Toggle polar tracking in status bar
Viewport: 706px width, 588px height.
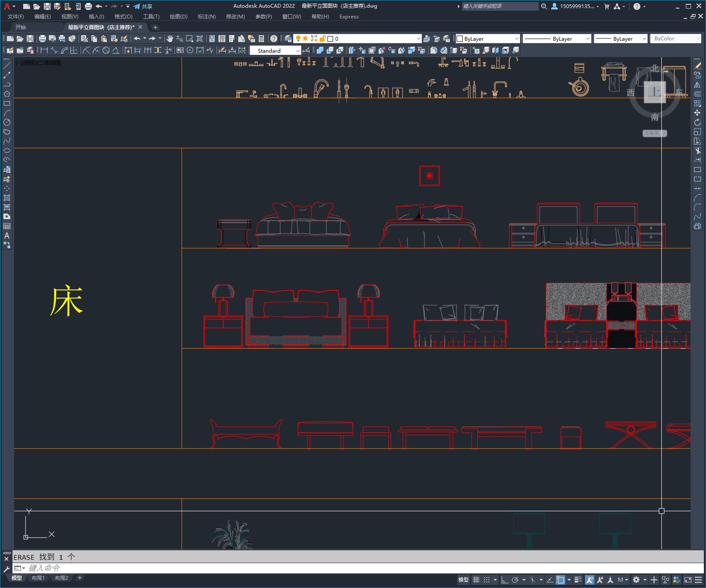point(515,580)
